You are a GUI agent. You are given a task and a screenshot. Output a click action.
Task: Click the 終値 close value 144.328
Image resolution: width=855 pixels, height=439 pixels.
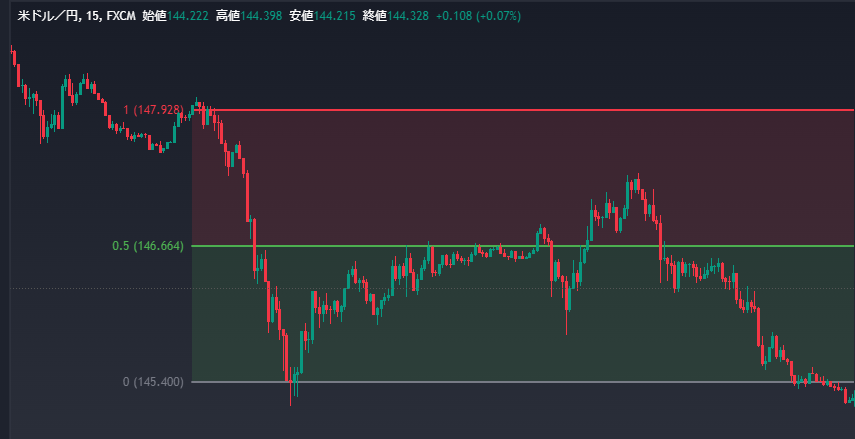[408, 17]
